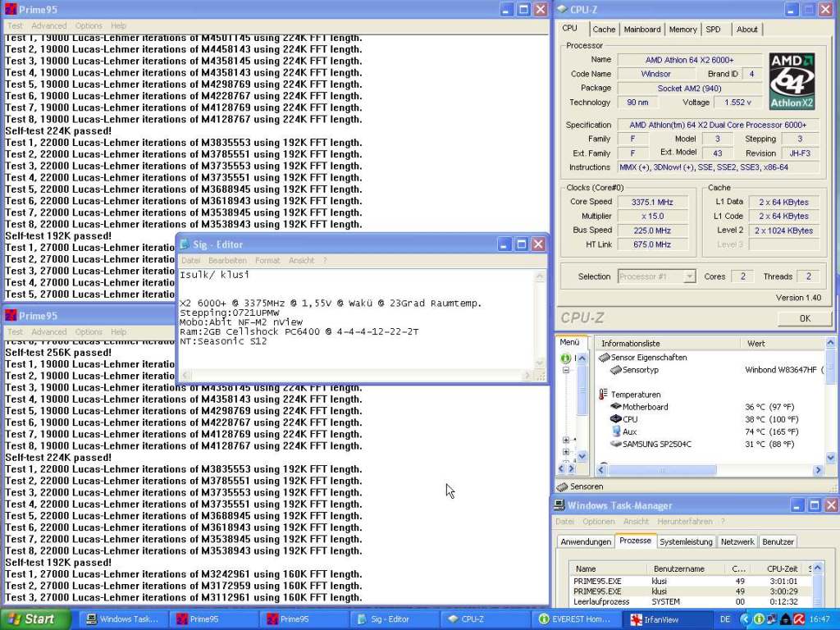
Task: Switch to IrfanView in the taskbar
Action: (x=667, y=619)
